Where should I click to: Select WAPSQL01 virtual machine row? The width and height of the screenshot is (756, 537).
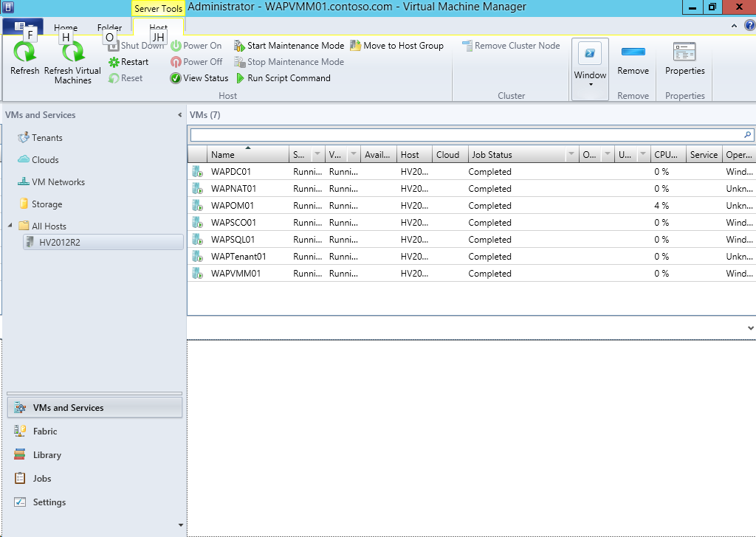[472, 239]
